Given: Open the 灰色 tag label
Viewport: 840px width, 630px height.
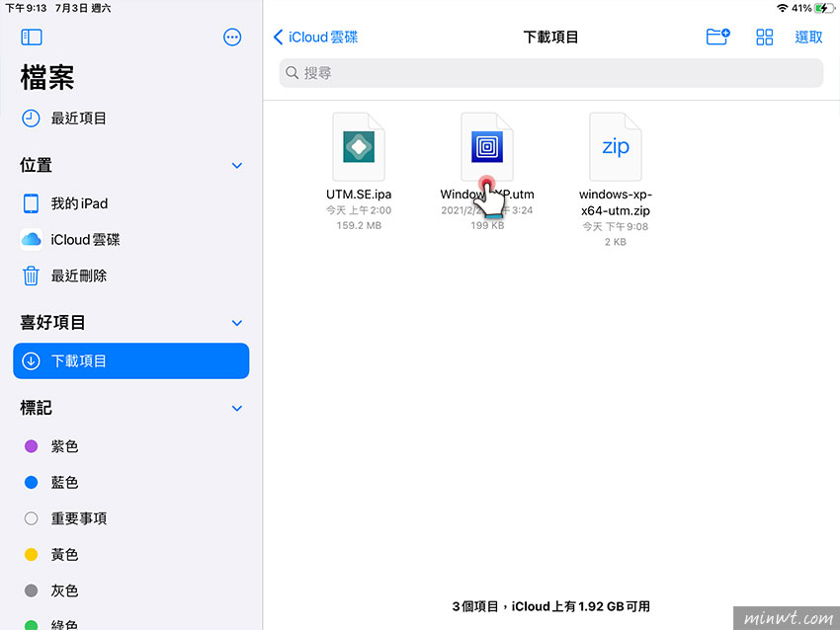Looking at the screenshot, I should pos(65,591).
